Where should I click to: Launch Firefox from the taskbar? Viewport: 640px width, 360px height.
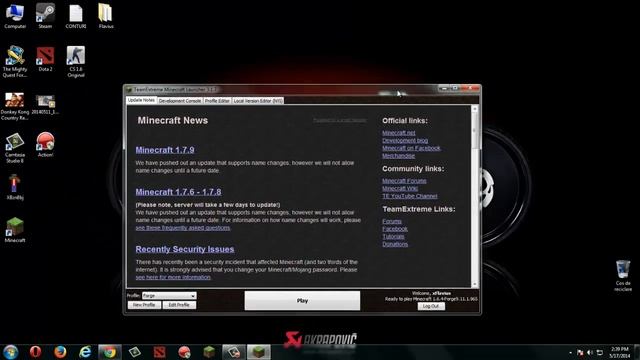click(60, 352)
